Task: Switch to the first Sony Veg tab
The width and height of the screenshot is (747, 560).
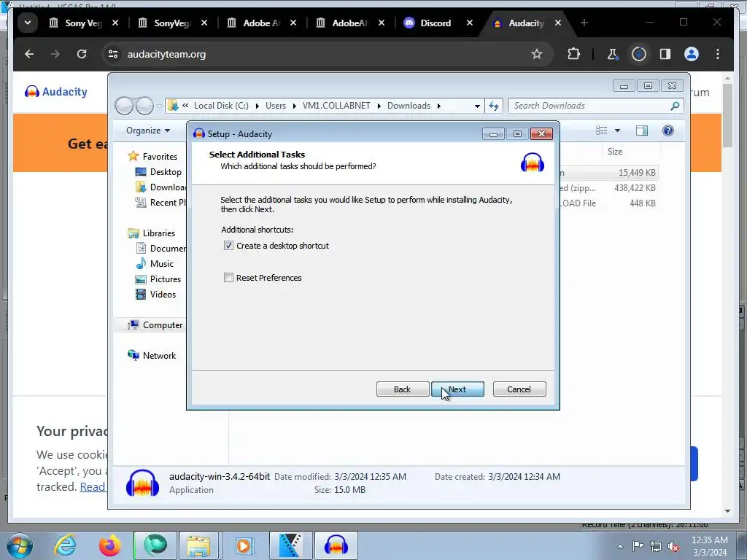Action: [83, 23]
